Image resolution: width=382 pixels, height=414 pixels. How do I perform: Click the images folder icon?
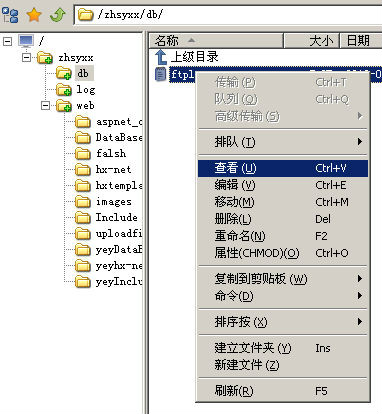pos(83,202)
